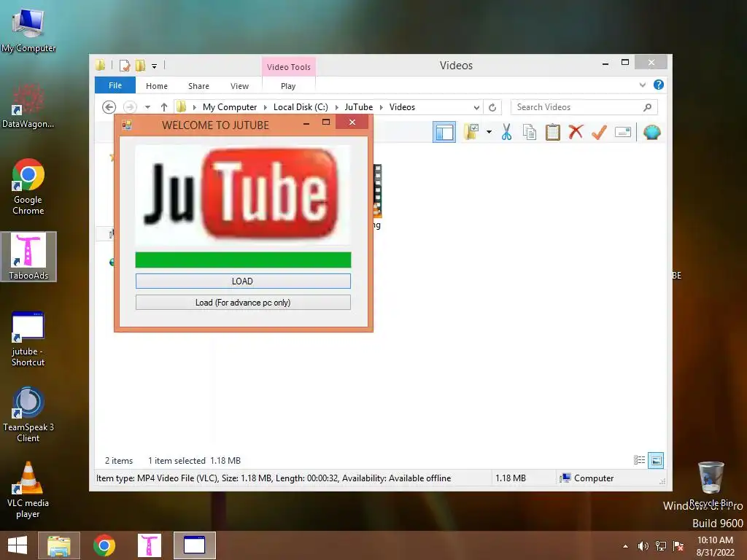747x560 pixels.
Task: Refresh the Videos folder
Action: click(x=492, y=107)
